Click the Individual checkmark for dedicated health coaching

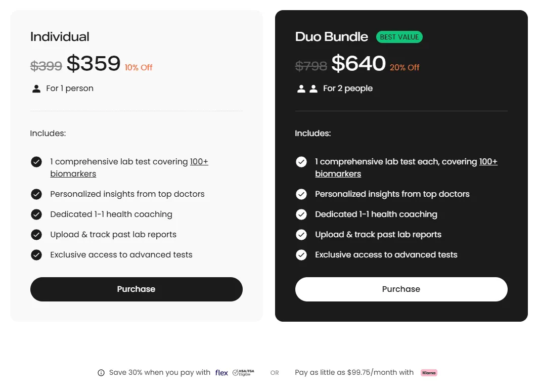pos(36,214)
